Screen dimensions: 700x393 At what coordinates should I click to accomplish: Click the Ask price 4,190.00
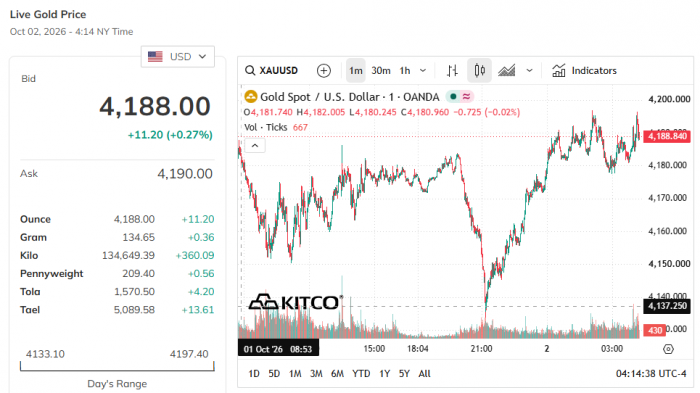tap(185, 174)
